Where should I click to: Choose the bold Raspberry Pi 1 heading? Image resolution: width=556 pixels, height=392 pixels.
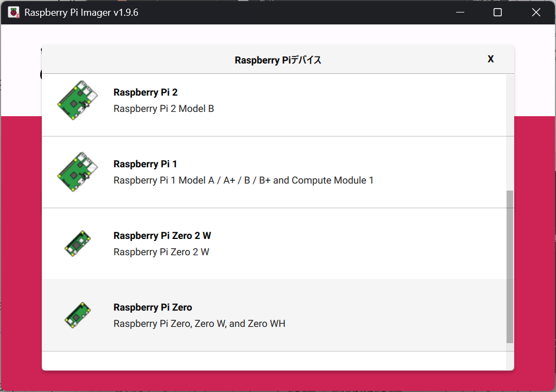[x=146, y=164]
